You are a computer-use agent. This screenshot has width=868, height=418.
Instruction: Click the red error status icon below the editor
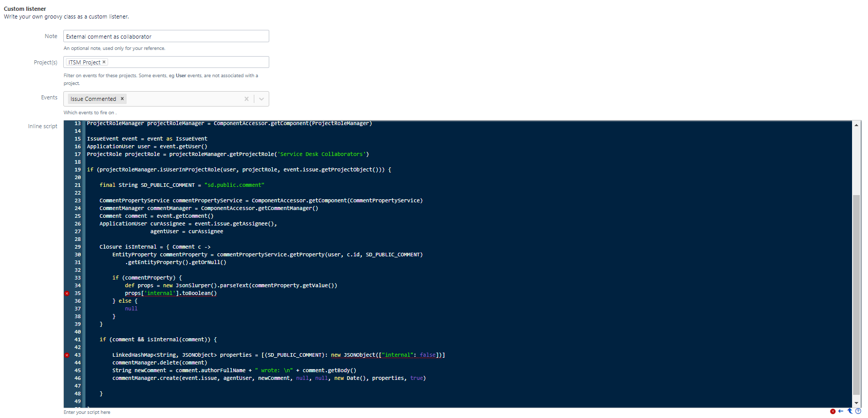[x=832, y=411]
